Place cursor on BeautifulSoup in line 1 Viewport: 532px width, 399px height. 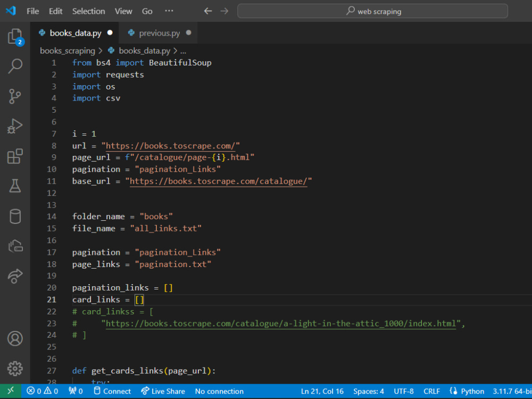click(180, 63)
